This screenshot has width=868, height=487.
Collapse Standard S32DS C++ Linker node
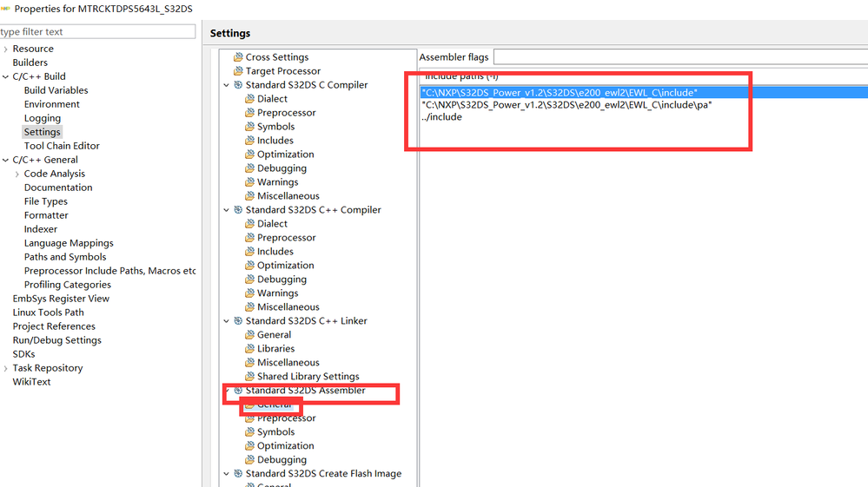coord(227,320)
